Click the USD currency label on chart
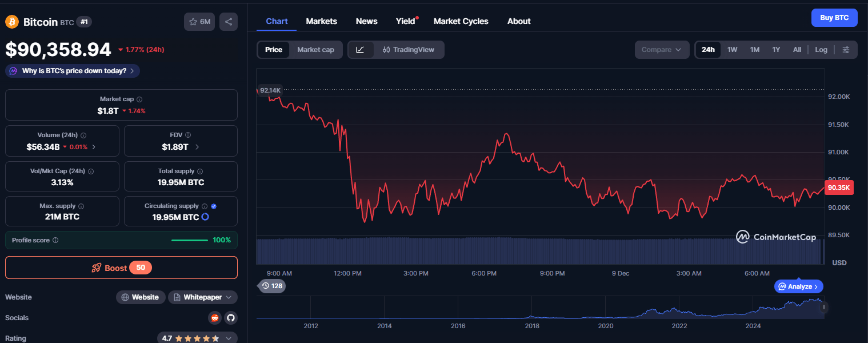The width and height of the screenshot is (868, 343). 839,263
